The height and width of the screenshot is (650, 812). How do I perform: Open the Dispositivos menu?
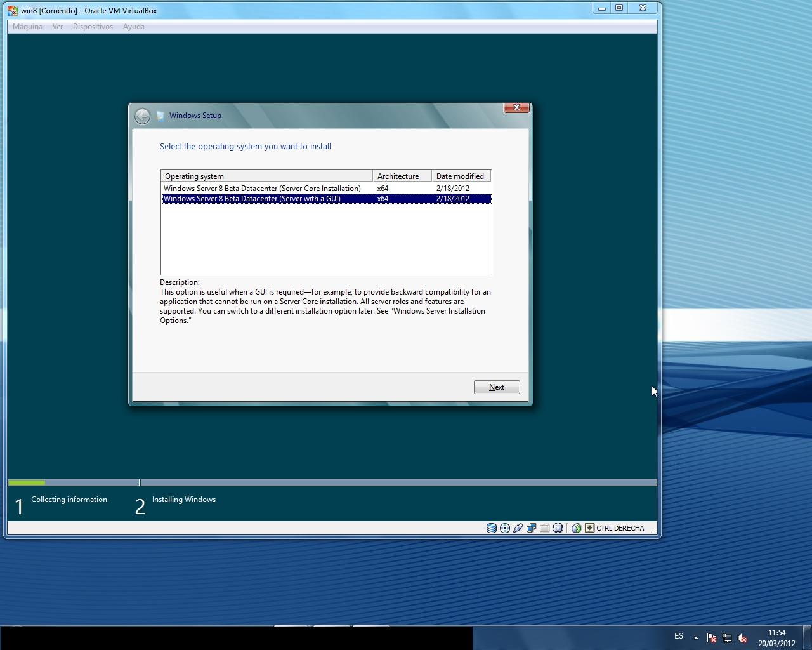point(93,27)
